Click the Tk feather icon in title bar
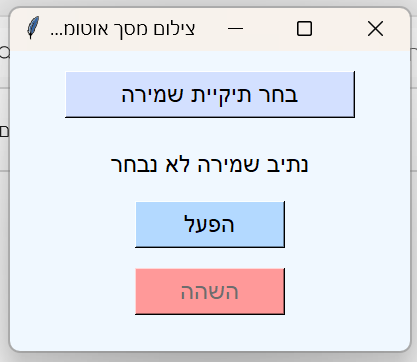Viewport: 417px width, 362px height. point(33,28)
